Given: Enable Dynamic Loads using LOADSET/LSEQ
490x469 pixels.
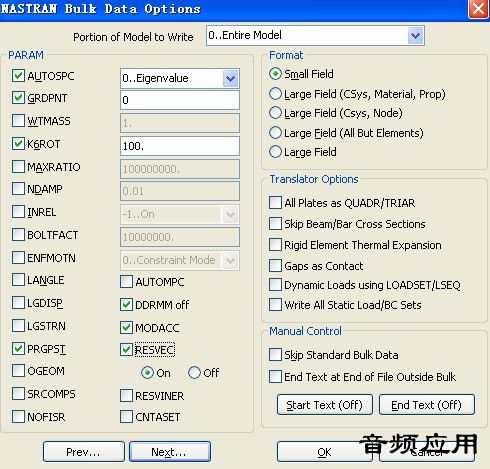Looking at the screenshot, I should 275,285.
